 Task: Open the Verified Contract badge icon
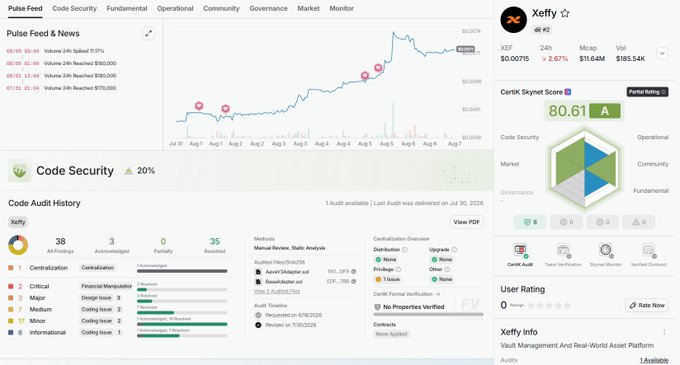click(648, 251)
